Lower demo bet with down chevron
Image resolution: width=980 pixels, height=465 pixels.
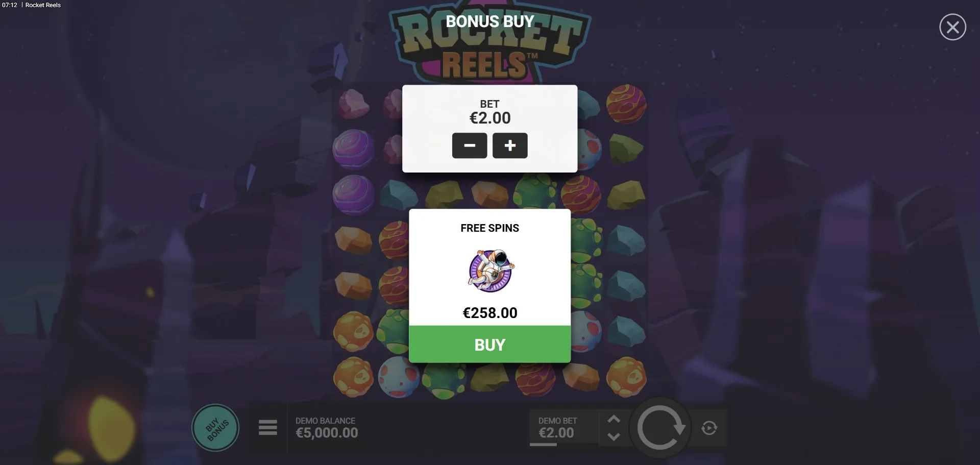coord(614,437)
